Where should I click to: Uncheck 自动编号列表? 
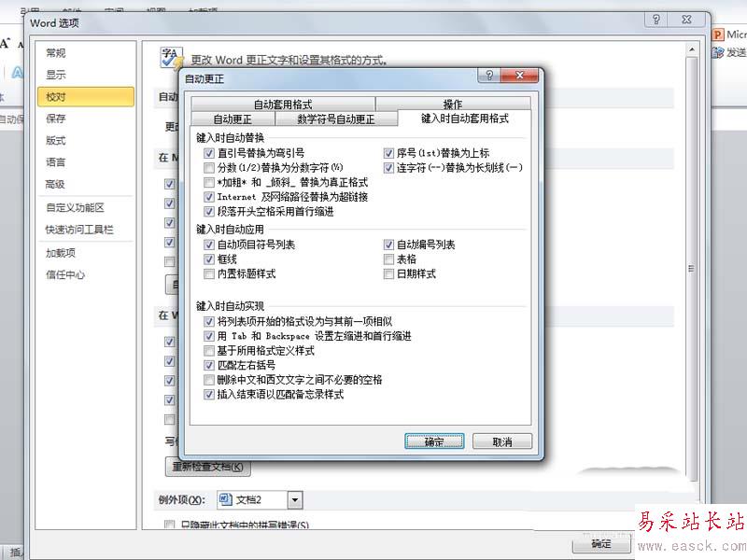[388, 245]
